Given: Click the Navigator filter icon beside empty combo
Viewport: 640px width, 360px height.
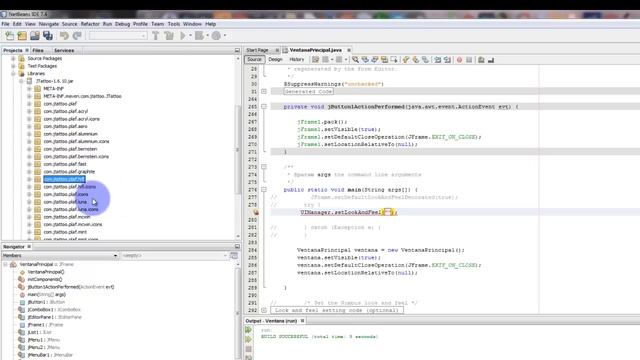Looking at the screenshot, I should (x=234, y=256).
